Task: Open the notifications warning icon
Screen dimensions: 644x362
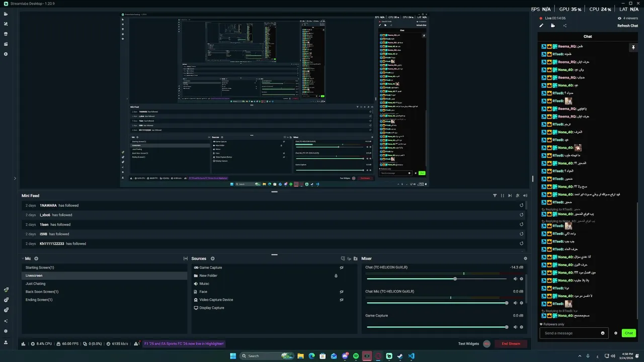Action: 136,344
